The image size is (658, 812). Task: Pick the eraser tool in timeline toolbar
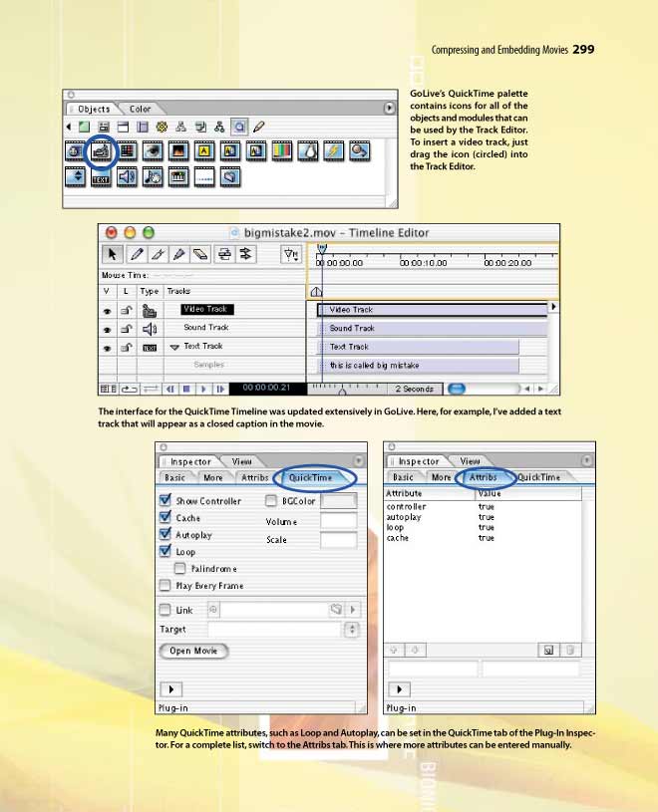click(x=200, y=255)
